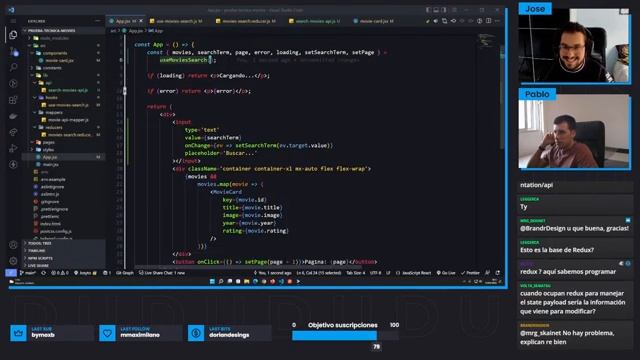Toggle the bottom panel layout icon
The image size is (640, 360).
point(436,10)
